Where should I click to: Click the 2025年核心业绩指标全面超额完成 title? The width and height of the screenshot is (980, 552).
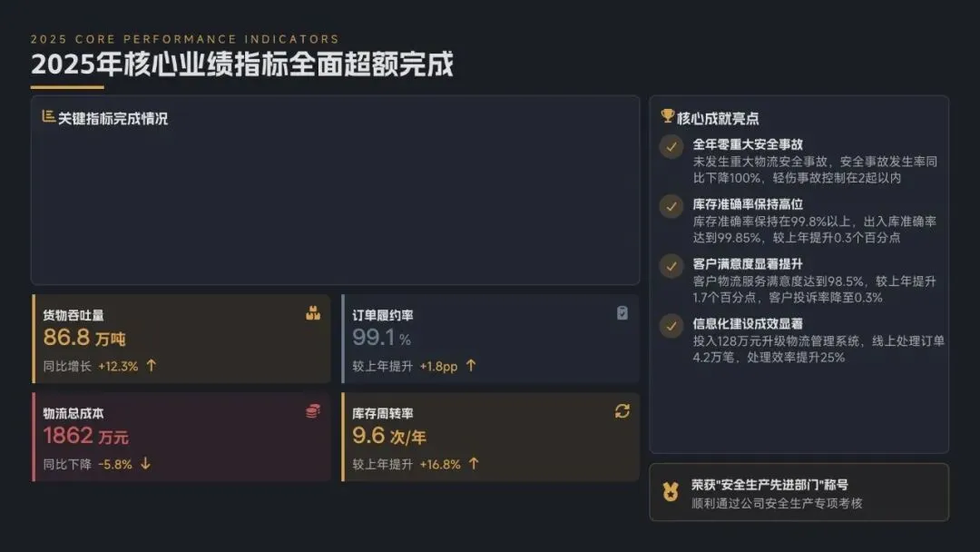(242, 64)
